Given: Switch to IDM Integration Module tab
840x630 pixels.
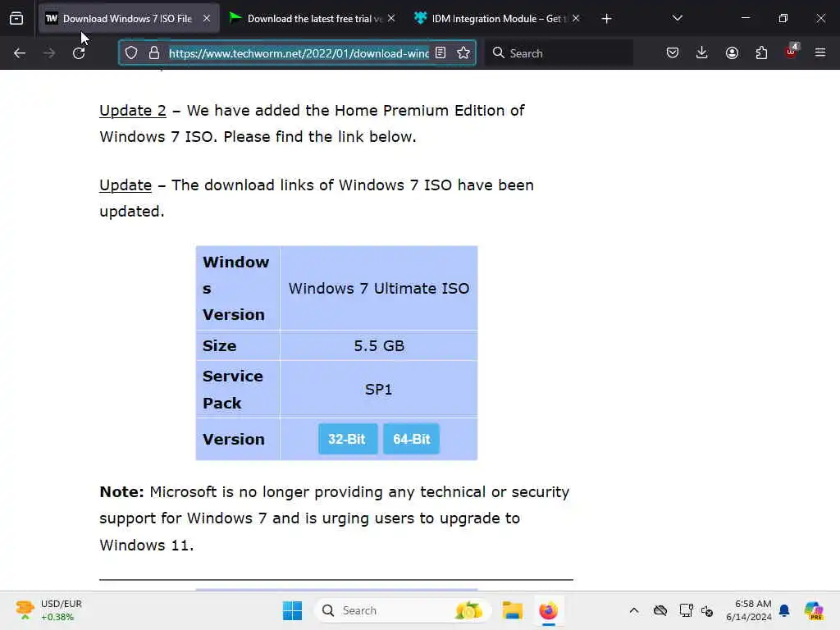Looking at the screenshot, I should [x=498, y=18].
